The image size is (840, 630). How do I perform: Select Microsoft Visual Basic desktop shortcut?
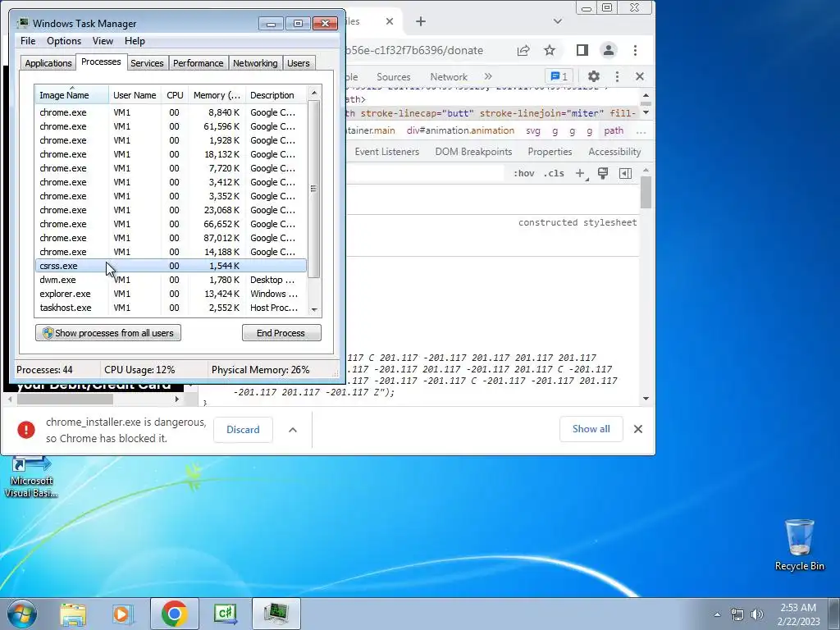[x=31, y=477]
